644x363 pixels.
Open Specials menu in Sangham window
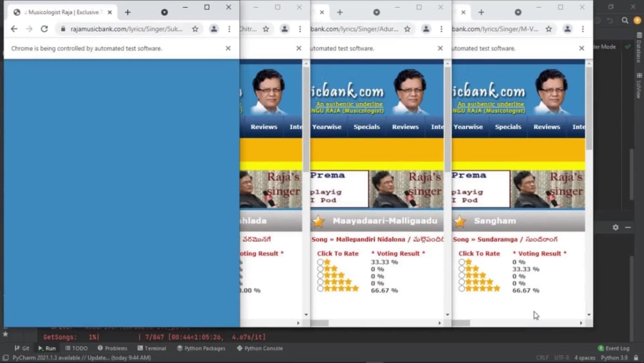pos(508,126)
